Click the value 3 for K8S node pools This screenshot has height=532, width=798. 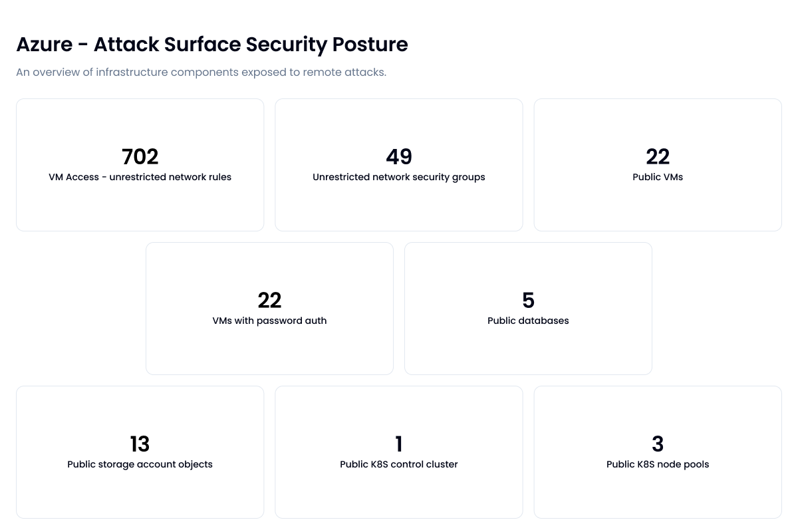[x=658, y=444]
